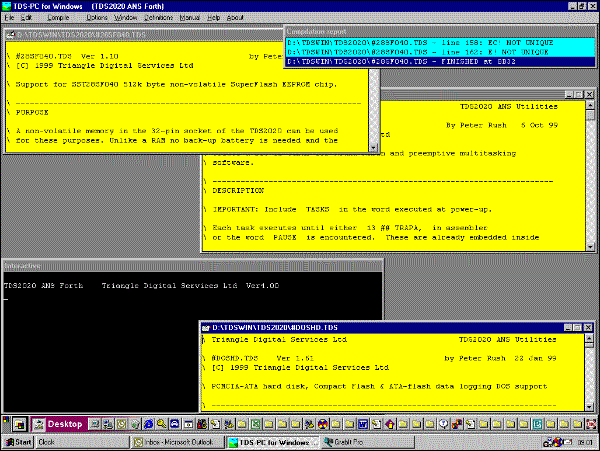Open the Edit menu

pos(26,18)
